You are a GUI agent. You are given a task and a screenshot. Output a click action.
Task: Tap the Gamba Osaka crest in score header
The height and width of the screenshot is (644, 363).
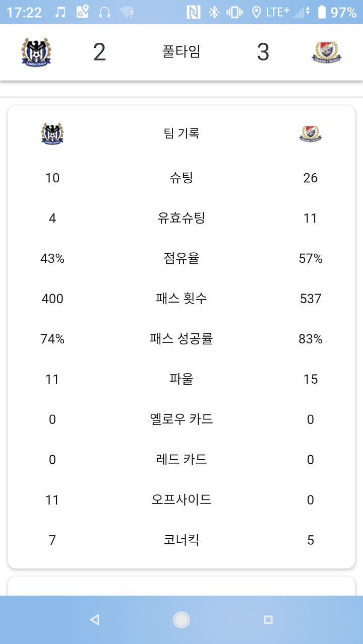36,52
